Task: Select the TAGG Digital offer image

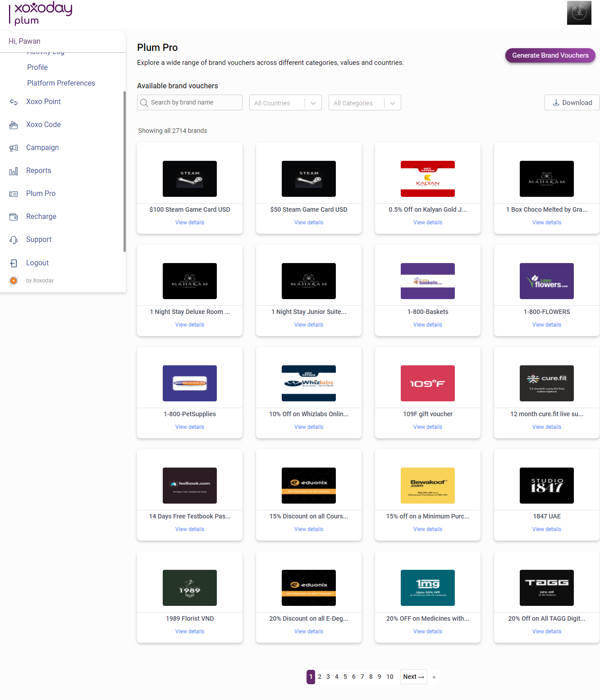Action: (x=547, y=588)
